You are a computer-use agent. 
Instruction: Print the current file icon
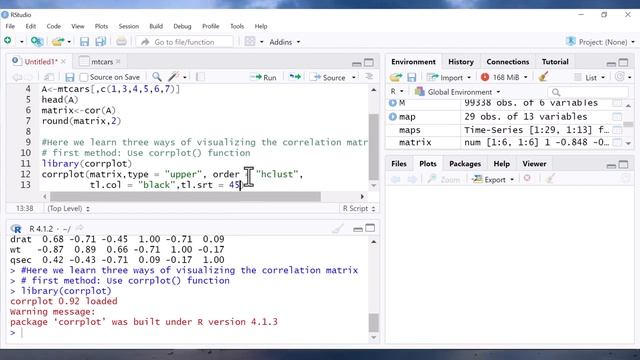click(x=121, y=41)
